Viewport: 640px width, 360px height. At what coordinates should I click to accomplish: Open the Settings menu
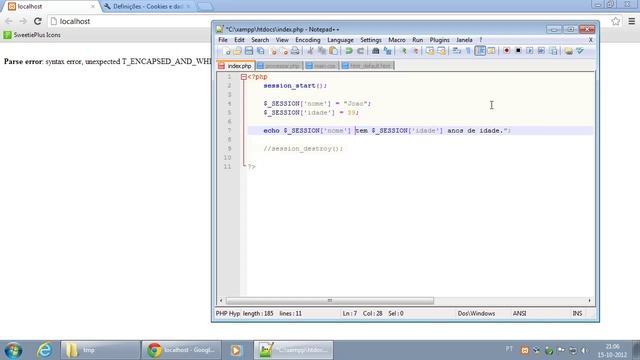tap(371, 40)
